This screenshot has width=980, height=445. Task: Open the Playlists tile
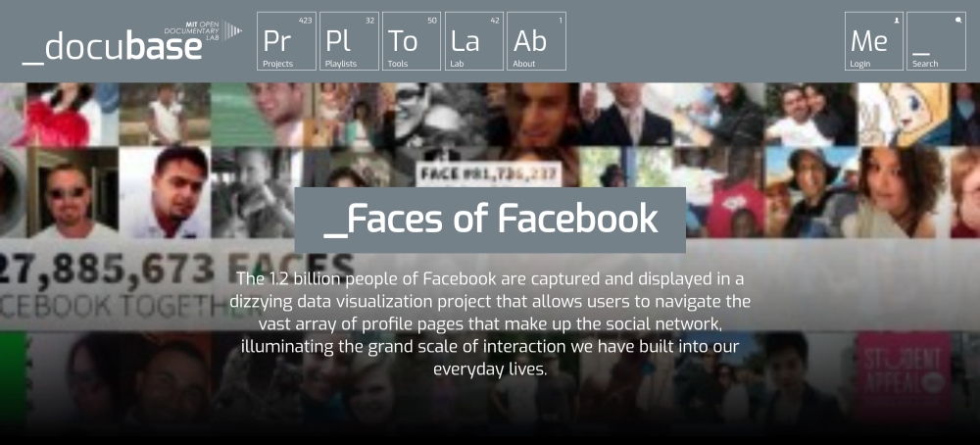pyautogui.click(x=350, y=41)
